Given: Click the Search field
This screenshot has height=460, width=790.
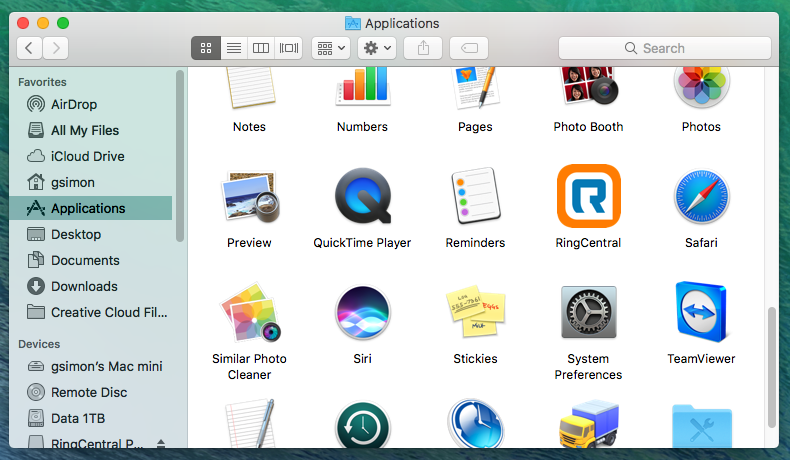Looking at the screenshot, I should tap(664, 48).
